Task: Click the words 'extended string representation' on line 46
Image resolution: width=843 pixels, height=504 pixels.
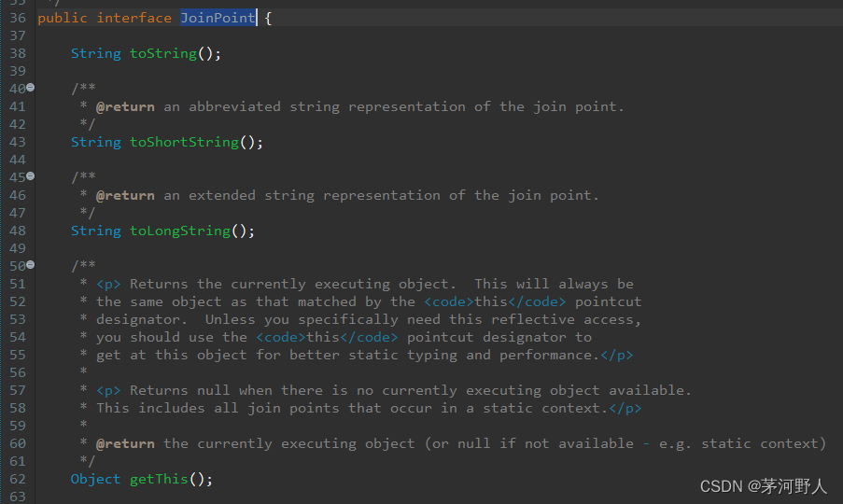Action: pos(315,195)
